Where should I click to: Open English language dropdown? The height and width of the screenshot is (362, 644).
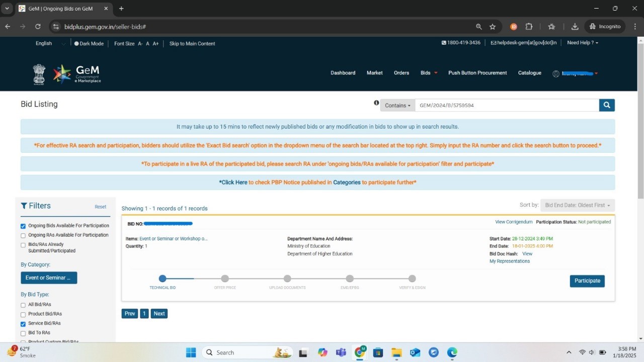(x=49, y=44)
